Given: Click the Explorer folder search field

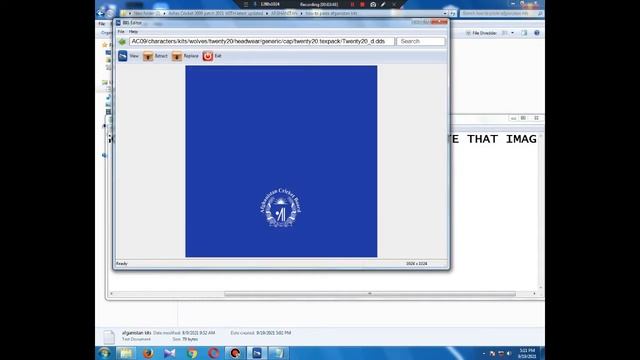Looking at the screenshot, I should tap(502, 13).
